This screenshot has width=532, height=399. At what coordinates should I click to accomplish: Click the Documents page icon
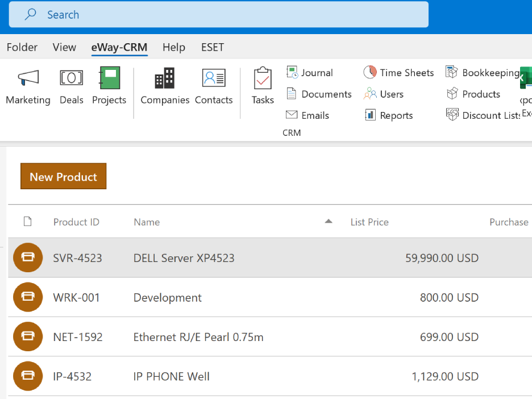click(x=292, y=94)
